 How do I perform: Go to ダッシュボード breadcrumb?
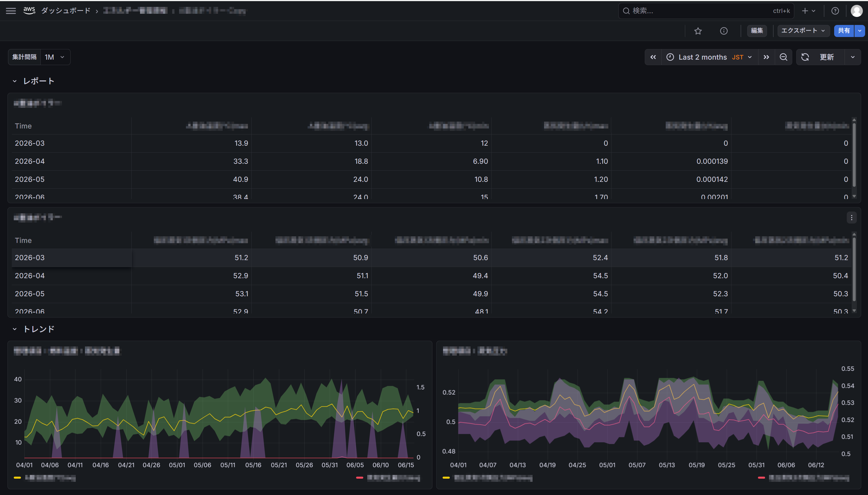point(66,11)
